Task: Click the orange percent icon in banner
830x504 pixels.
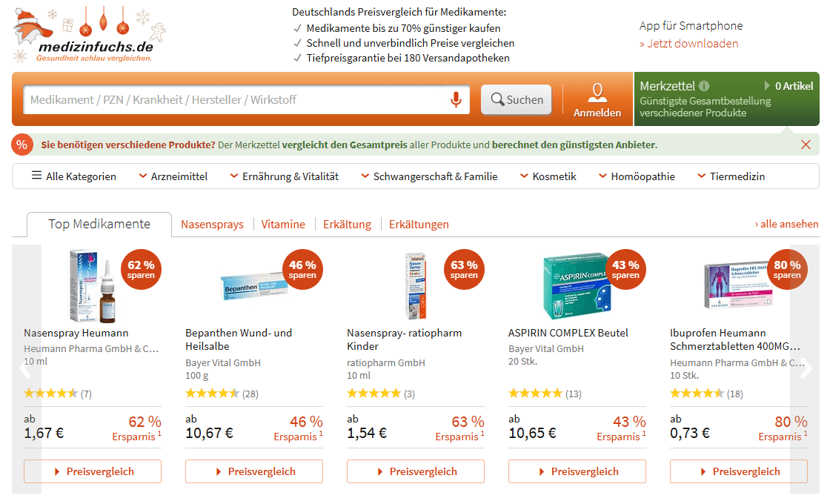Action: click(22, 145)
